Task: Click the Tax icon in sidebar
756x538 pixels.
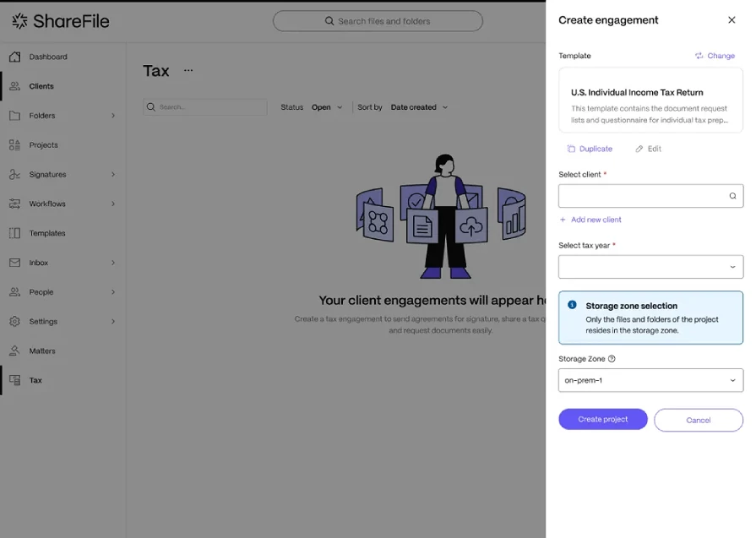Action: tap(15, 380)
